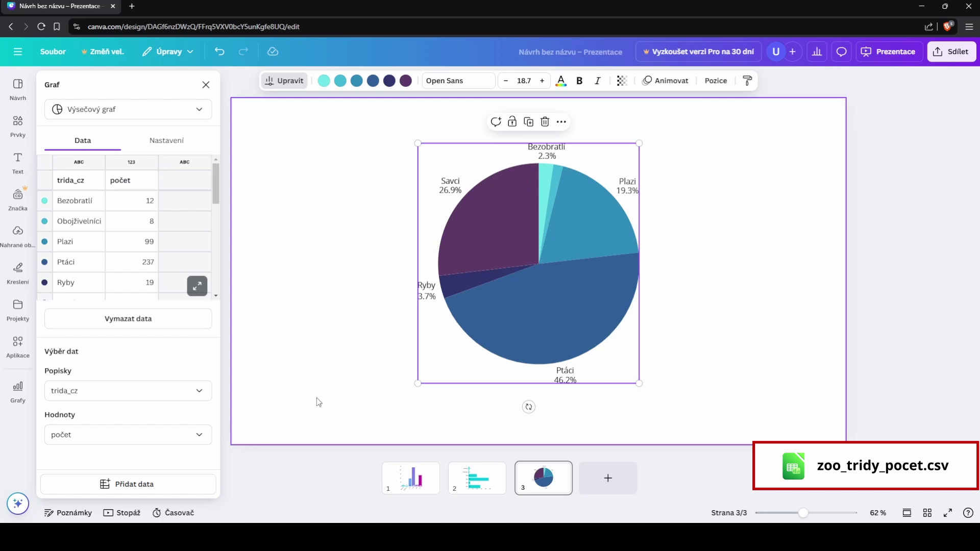Viewport: 980px width, 551px height.
Task: Click the Canva AI assistant sparkle button
Action: point(18,504)
